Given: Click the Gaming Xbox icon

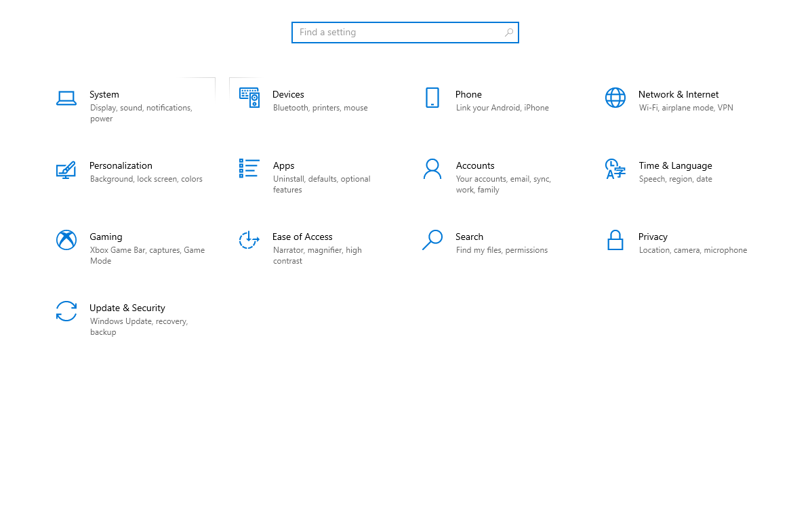Looking at the screenshot, I should 66,240.
